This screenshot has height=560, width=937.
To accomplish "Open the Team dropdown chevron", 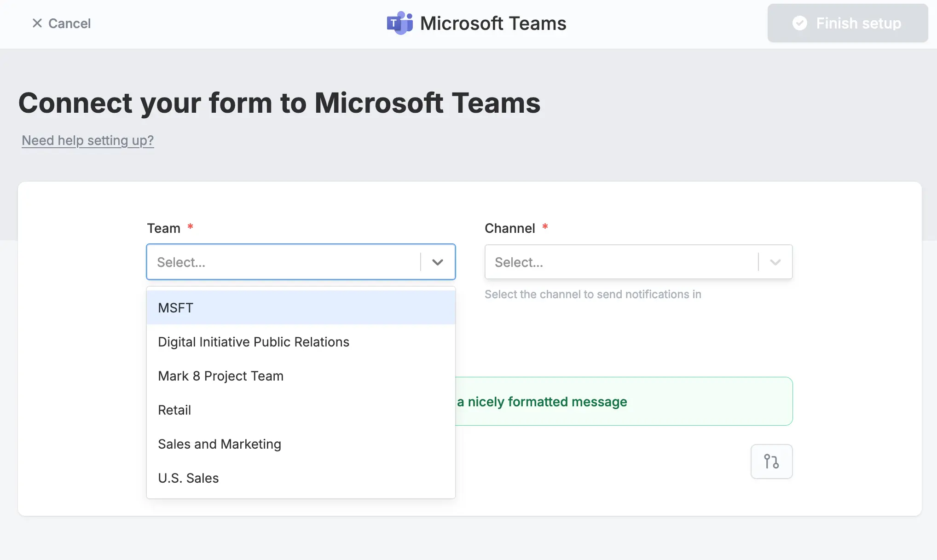I will click(x=437, y=262).
